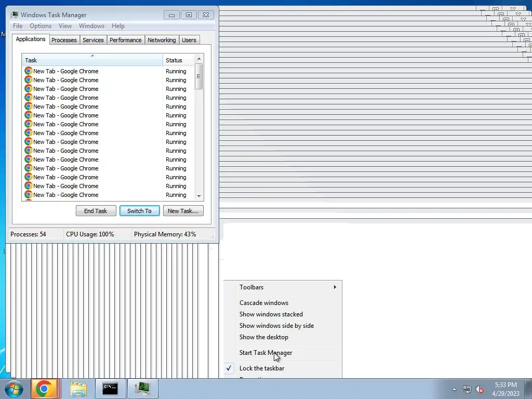Click the muted volume tray icon
The height and width of the screenshot is (399, 532).
point(480,389)
